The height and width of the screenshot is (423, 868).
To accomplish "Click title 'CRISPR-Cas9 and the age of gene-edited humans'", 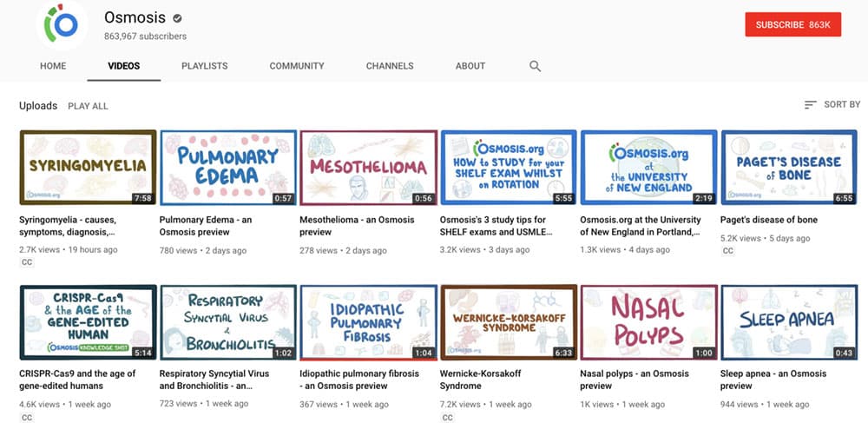I will click(77, 380).
